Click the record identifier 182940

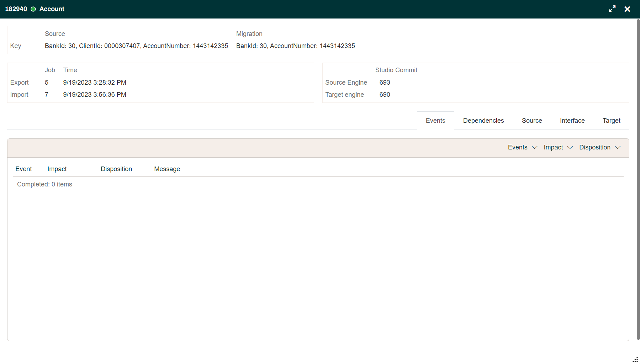point(16,9)
